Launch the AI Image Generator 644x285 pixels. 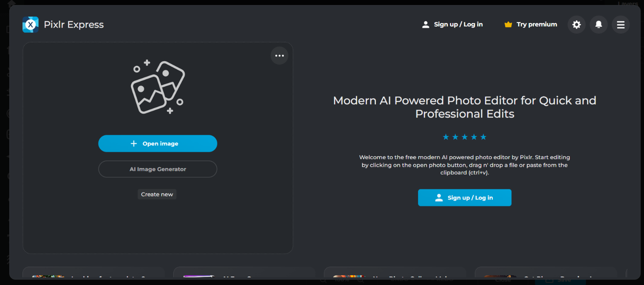[x=158, y=169]
